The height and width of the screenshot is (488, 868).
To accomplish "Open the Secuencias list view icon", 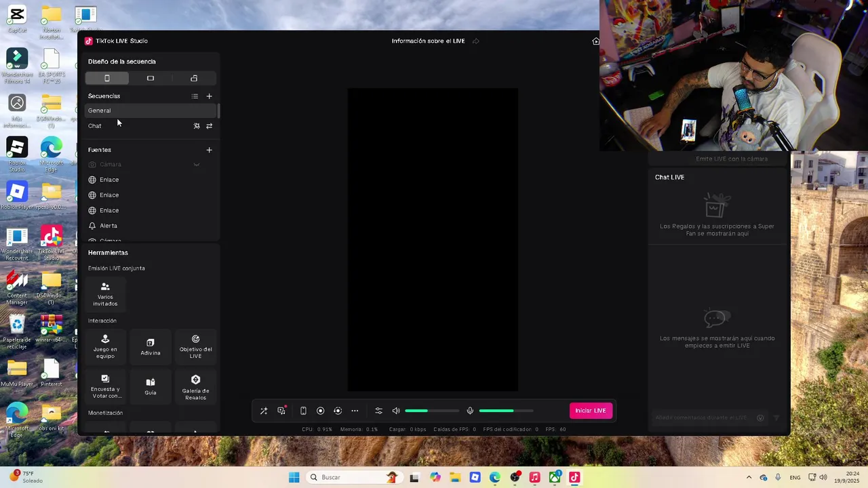I will coord(195,96).
